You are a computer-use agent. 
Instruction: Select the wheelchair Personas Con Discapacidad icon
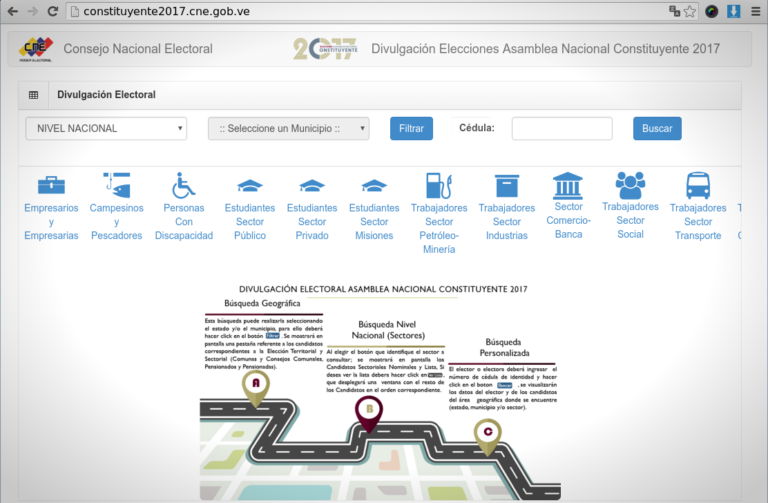[x=184, y=185]
